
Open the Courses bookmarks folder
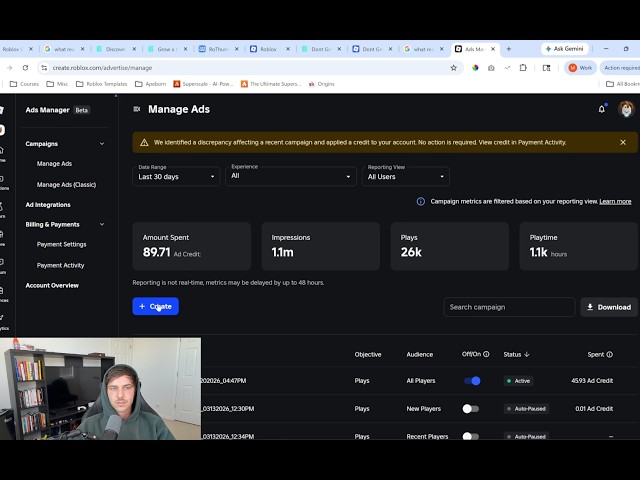pos(24,84)
